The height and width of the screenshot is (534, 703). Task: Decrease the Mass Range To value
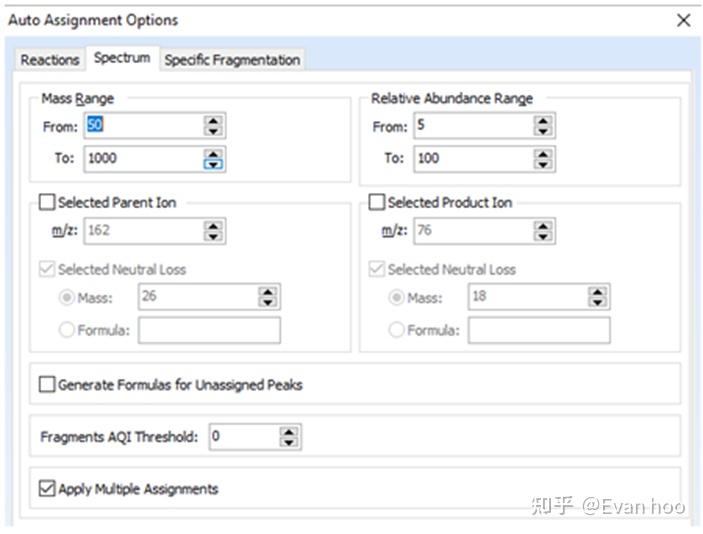click(x=214, y=163)
